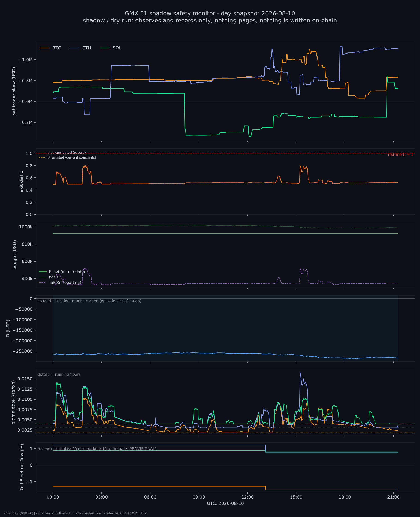Click the '−200000' tick on D axis
The image size is (420, 517).
tap(23, 341)
